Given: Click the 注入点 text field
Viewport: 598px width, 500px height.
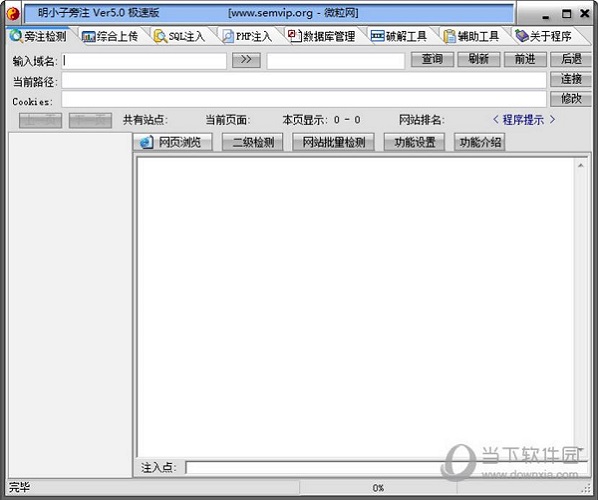Looking at the screenshot, I should coord(386,468).
